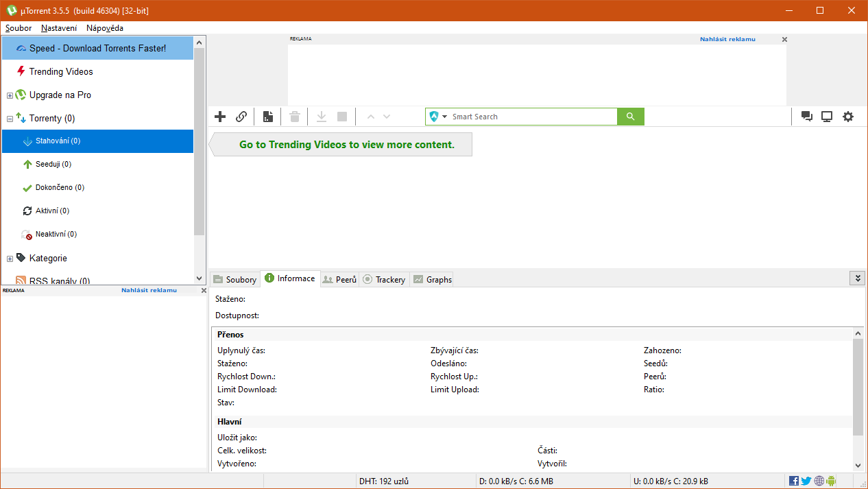The image size is (868, 489).
Task: Click the Add Torrent plus icon
Action: click(x=220, y=117)
